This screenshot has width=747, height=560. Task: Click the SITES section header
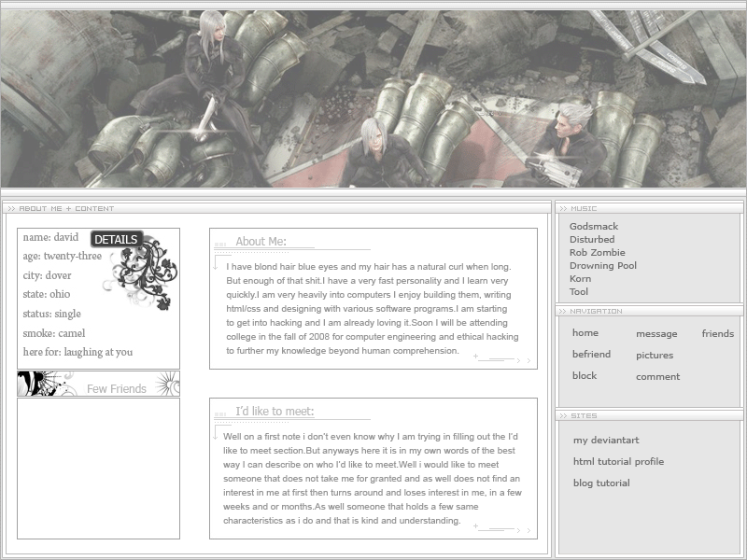coord(649,415)
